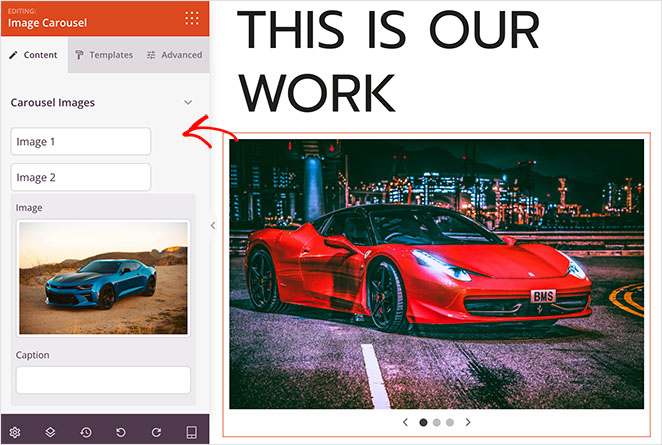The height and width of the screenshot is (445, 662).
Task: Collapse the Carousel Images section
Action: tap(187, 102)
